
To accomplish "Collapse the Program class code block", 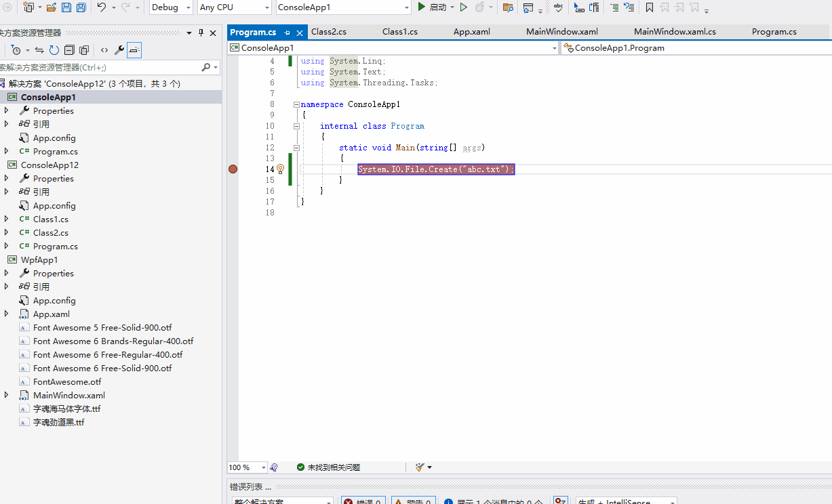I will (296, 126).
